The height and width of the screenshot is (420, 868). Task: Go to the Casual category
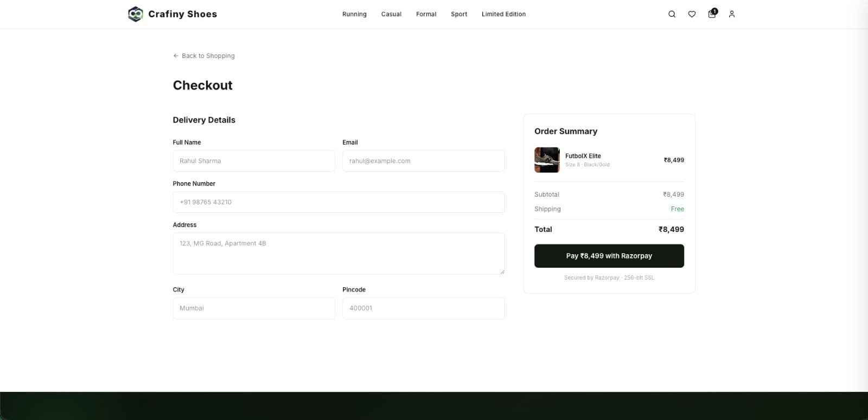[x=391, y=14]
